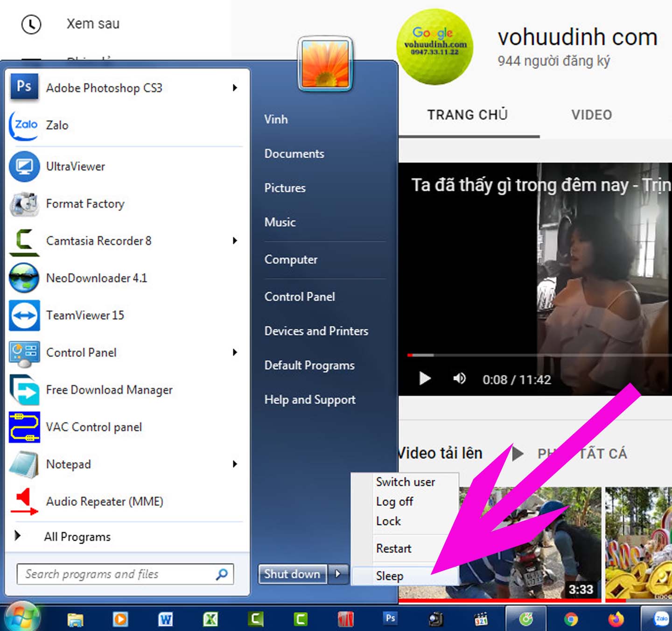Viewport: 672px width, 631px height.
Task: Open the Vinh user folder link
Action: (276, 119)
